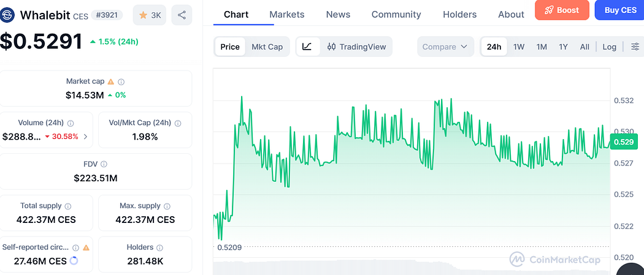Click the 27.46M CES circulating supply value
Viewport: 644px width, 275px height.
point(40,261)
